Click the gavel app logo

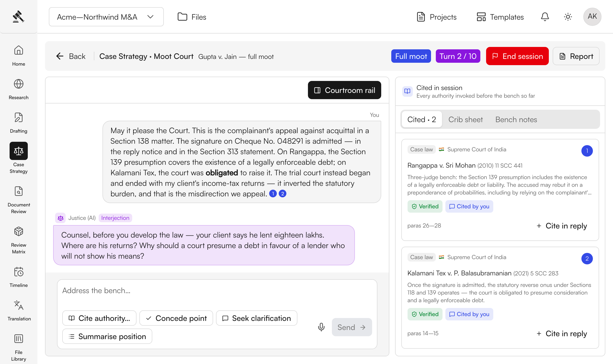point(18,17)
